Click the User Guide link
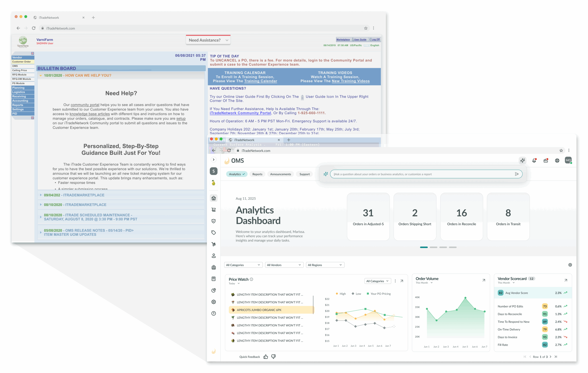The height and width of the screenshot is (373, 588). click(x=360, y=39)
